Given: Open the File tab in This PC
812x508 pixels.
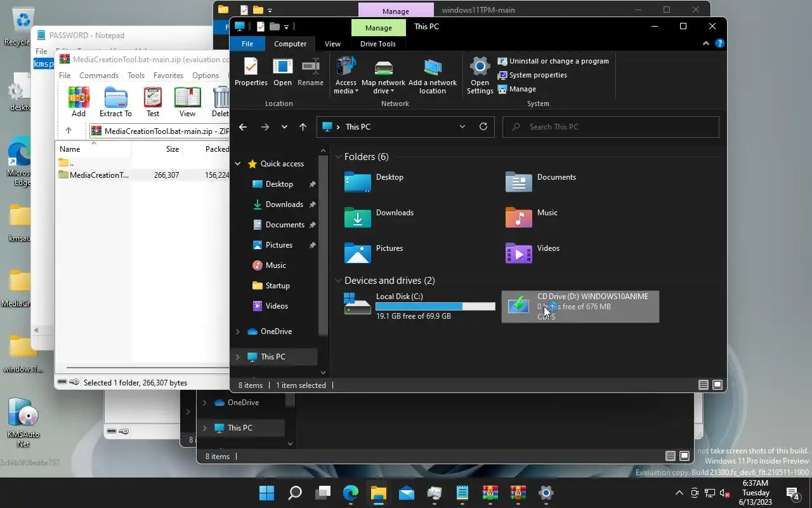Looking at the screenshot, I should (x=247, y=44).
